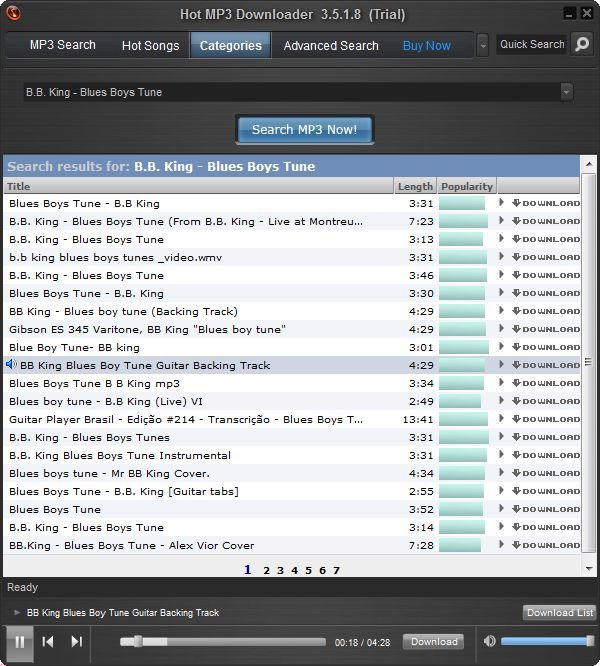Go to results page 4

click(294, 570)
